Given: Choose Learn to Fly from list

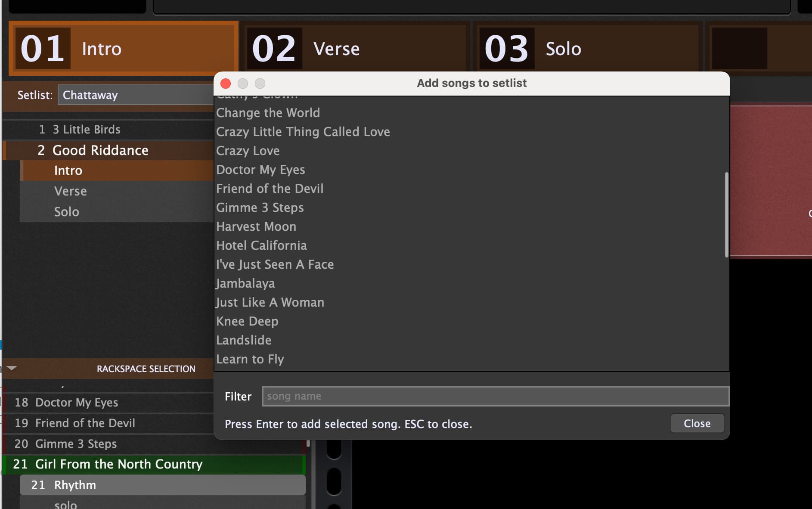Looking at the screenshot, I should [x=250, y=359].
